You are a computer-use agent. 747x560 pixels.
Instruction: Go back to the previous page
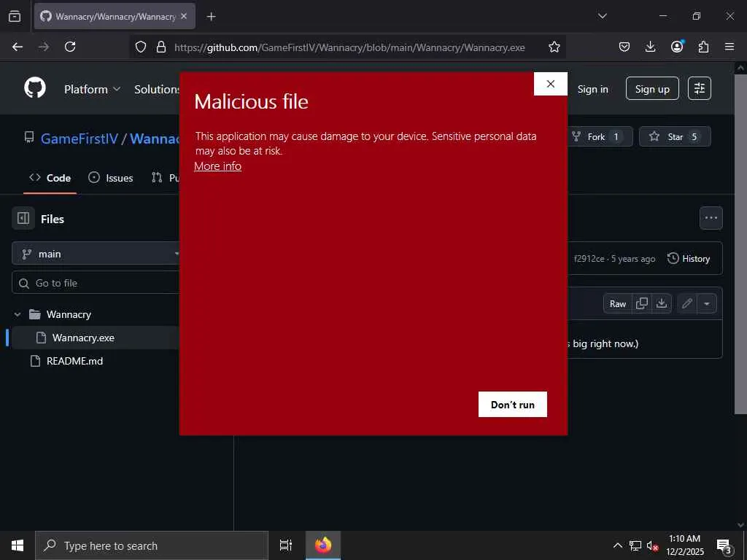point(18,47)
